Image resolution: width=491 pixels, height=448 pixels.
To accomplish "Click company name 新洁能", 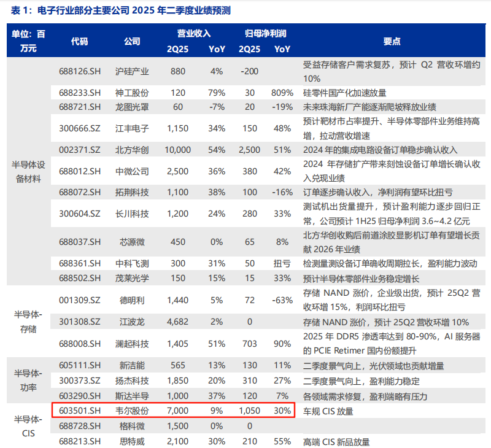I will pyautogui.click(x=132, y=365).
